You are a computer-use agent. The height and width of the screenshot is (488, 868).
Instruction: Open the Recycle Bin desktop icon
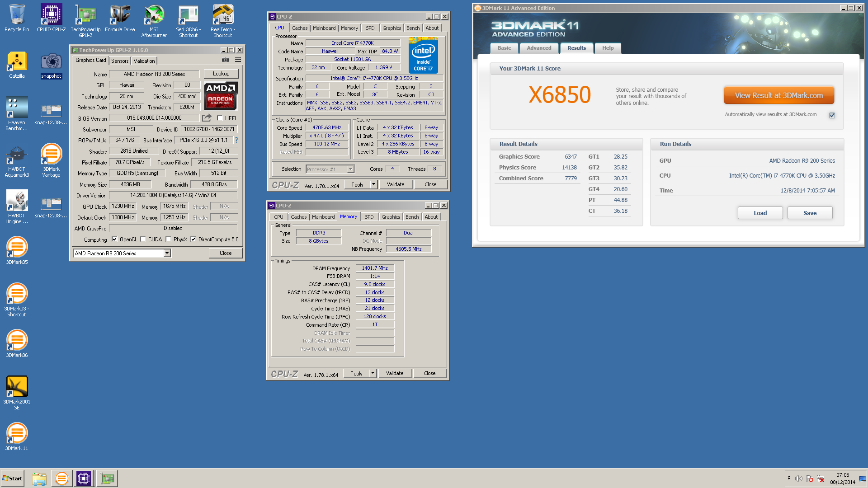coord(17,18)
